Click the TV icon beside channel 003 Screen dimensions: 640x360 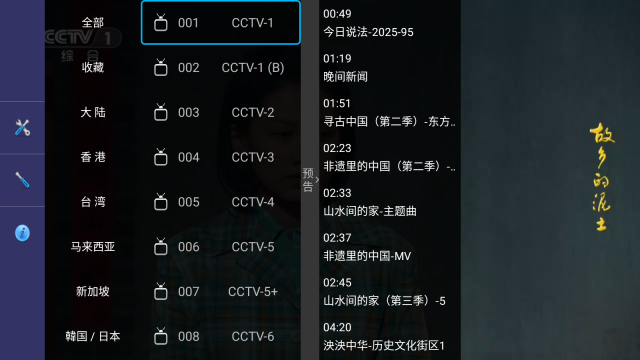[x=161, y=112]
